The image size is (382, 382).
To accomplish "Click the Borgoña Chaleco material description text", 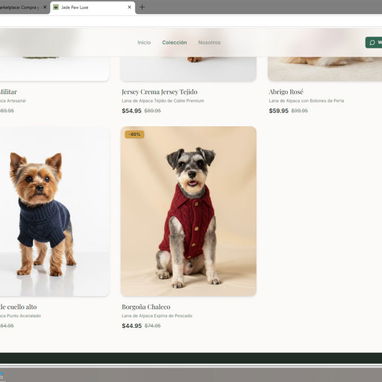I will (x=157, y=316).
